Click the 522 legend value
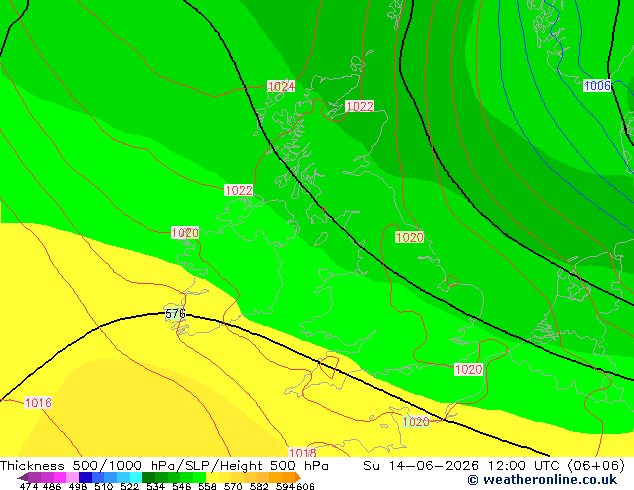Screen dimensions: 634x490 129,486
